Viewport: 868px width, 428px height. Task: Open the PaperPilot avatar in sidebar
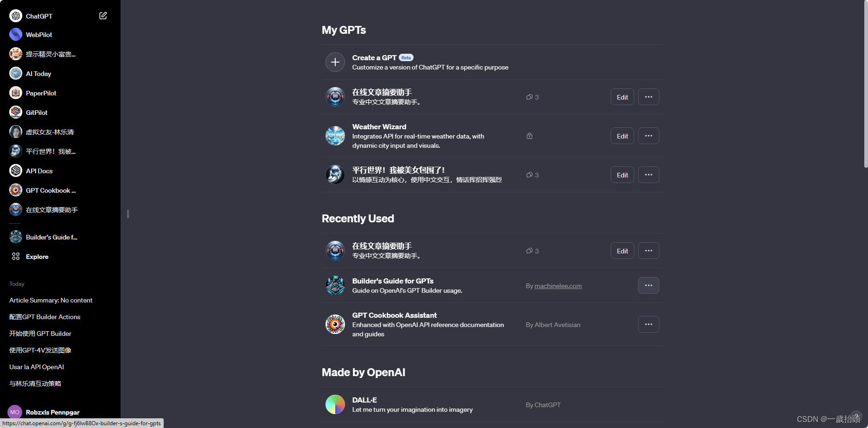[x=16, y=93]
